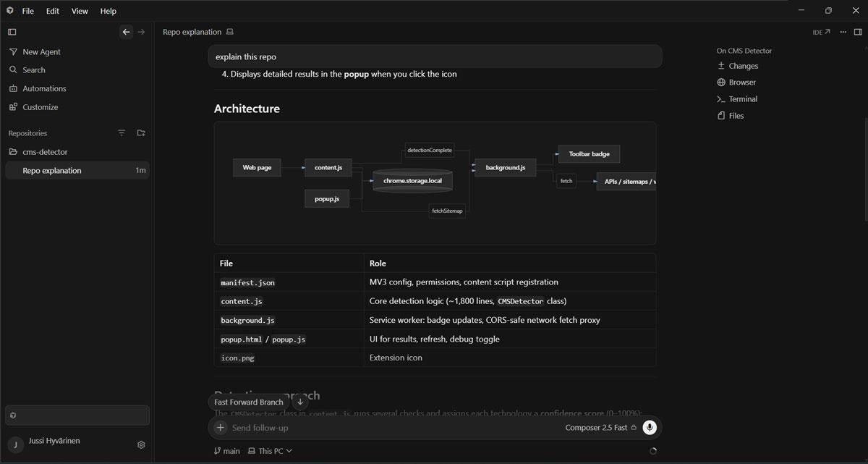This screenshot has height=464, width=868.
Task: Open in IDE using the IDE arrow
Action: [x=821, y=32]
